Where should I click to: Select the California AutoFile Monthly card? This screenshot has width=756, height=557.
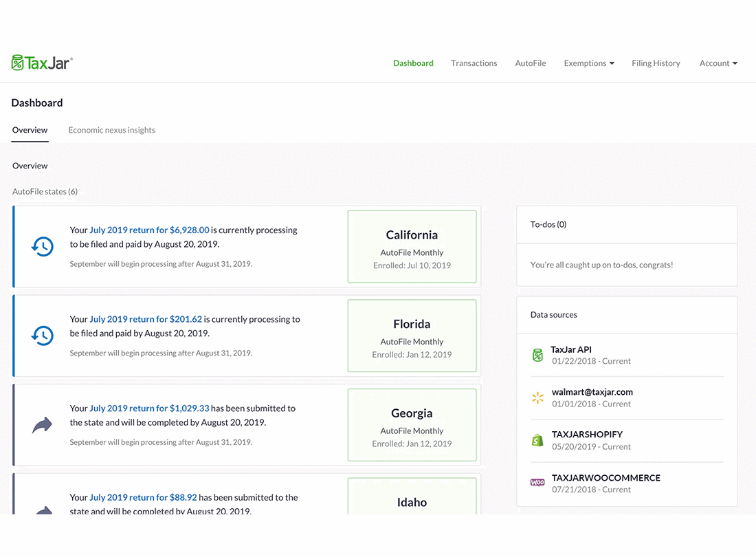[412, 246]
